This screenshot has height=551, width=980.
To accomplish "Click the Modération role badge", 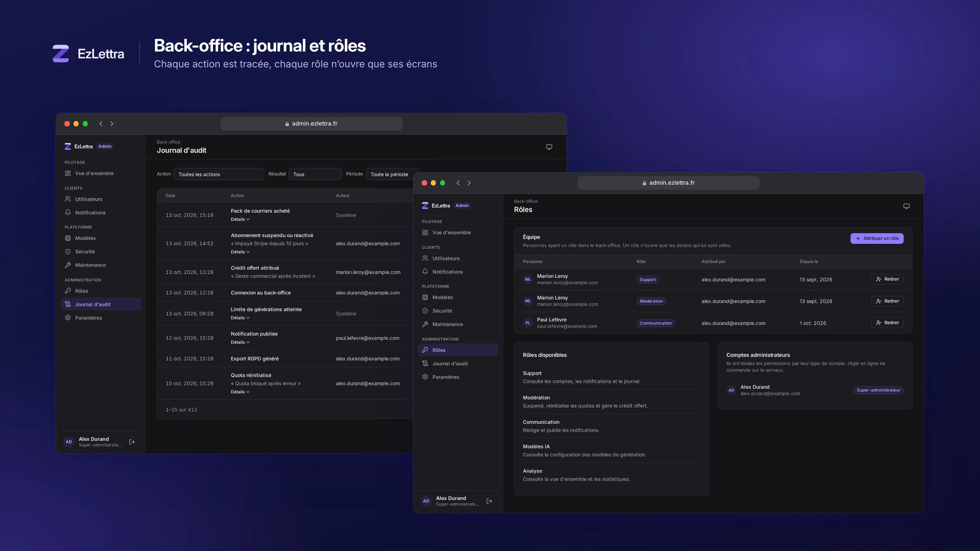I will point(651,302).
